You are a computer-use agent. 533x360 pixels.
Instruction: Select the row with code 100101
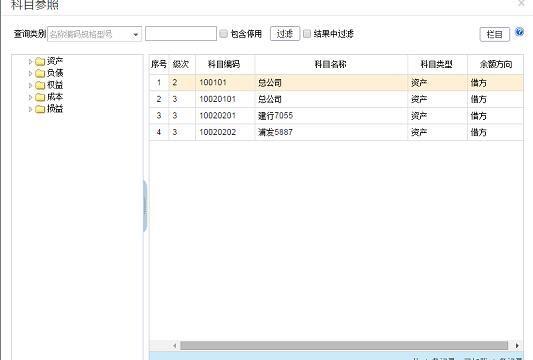pyautogui.click(x=336, y=83)
